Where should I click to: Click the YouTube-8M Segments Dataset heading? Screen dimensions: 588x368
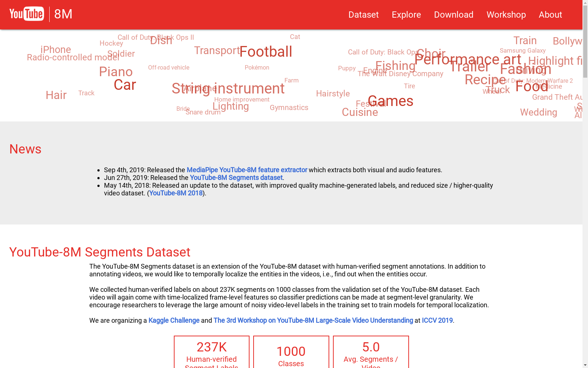tap(100, 252)
